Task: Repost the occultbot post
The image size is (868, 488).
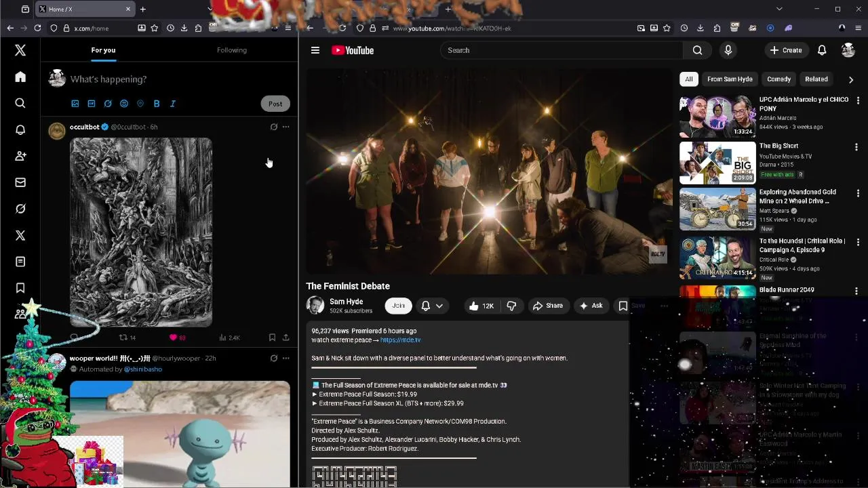Action: click(127, 338)
